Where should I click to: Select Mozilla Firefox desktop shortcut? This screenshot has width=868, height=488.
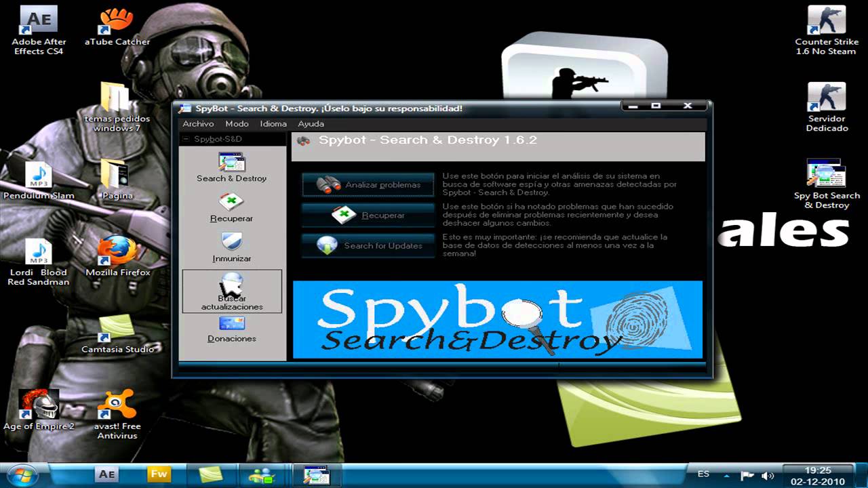(x=117, y=257)
